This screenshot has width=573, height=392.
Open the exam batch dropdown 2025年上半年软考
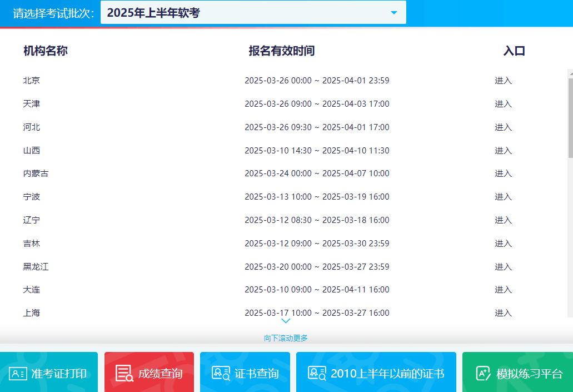[x=253, y=12]
